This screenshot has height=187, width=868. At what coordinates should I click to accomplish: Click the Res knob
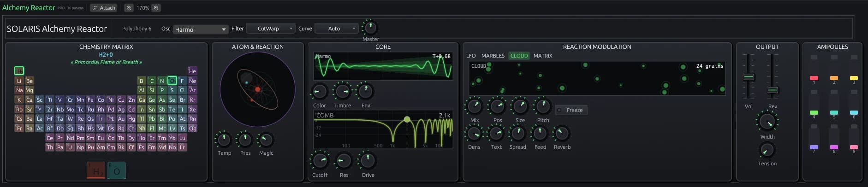344,161
